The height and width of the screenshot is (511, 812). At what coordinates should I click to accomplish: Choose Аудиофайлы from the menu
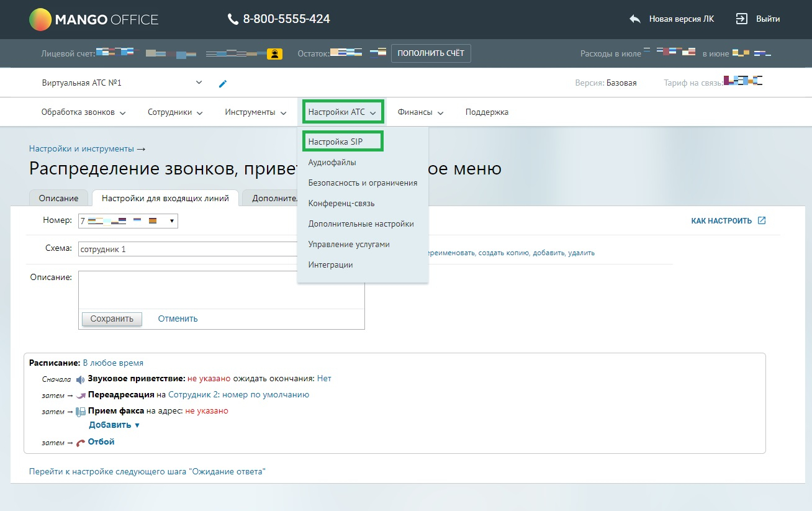[x=332, y=163]
